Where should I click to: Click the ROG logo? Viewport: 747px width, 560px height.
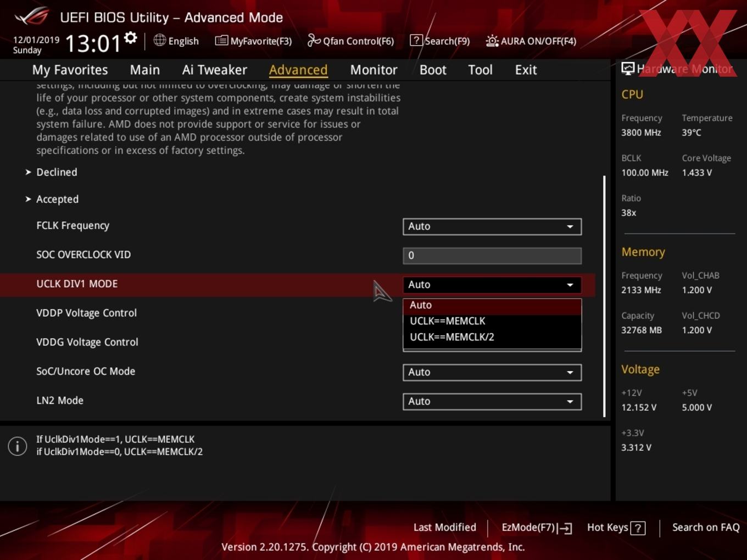(x=32, y=16)
